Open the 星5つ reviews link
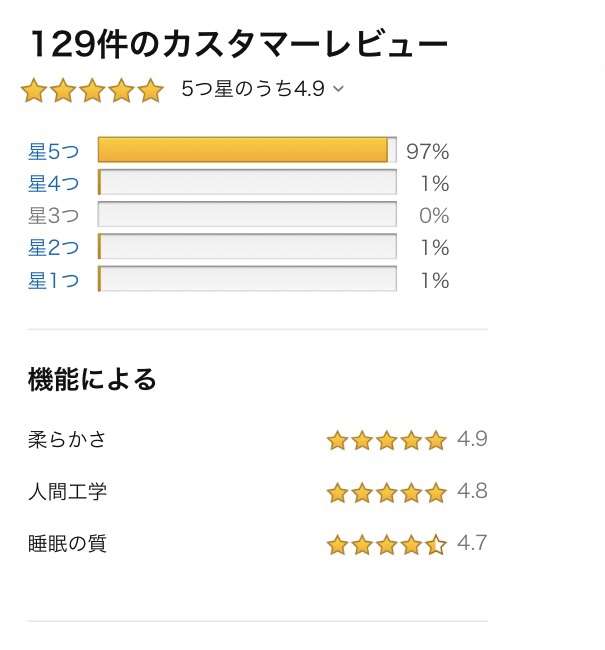 53,151
